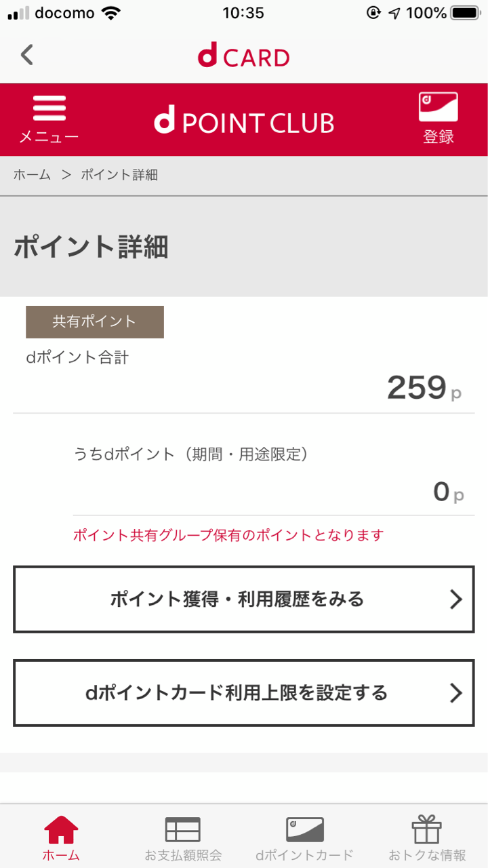Screen dimensions: 488x868
Task: Open the d Point Card icon
Action: click(x=305, y=830)
